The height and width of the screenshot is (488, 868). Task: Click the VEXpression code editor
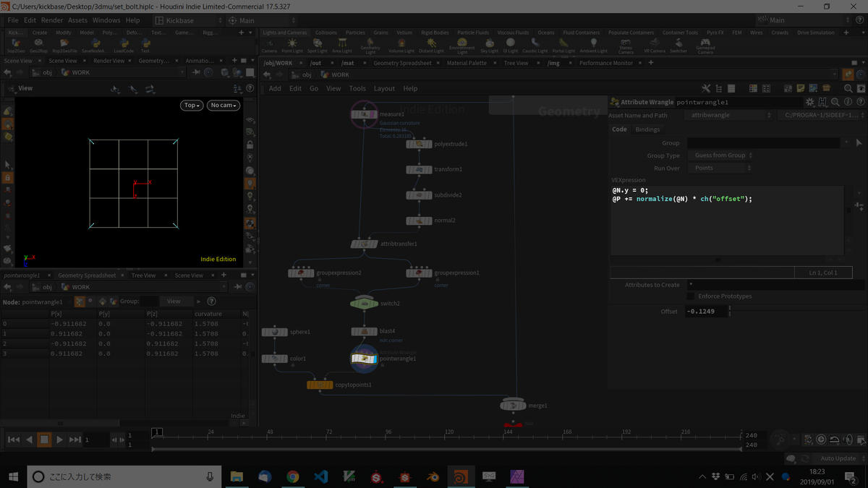(726, 221)
